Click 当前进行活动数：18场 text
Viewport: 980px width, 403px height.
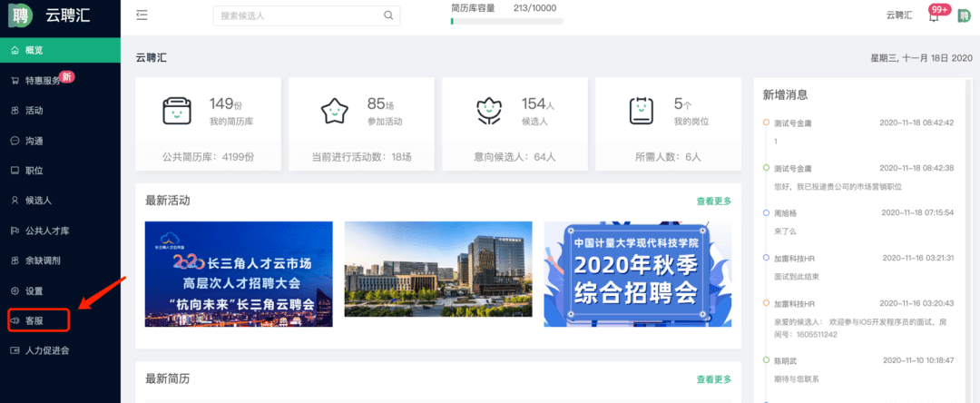pyautogui.click(x=362, y=157)
